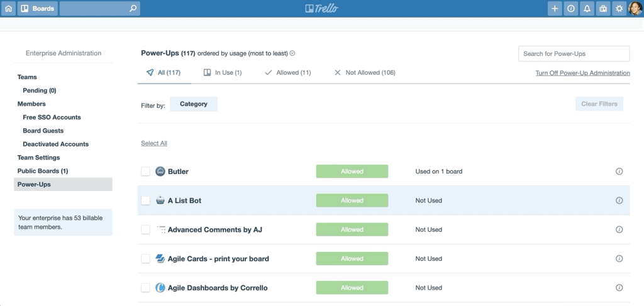
Task: Check the Agile Cards checkbox
Action: point(145,259)
